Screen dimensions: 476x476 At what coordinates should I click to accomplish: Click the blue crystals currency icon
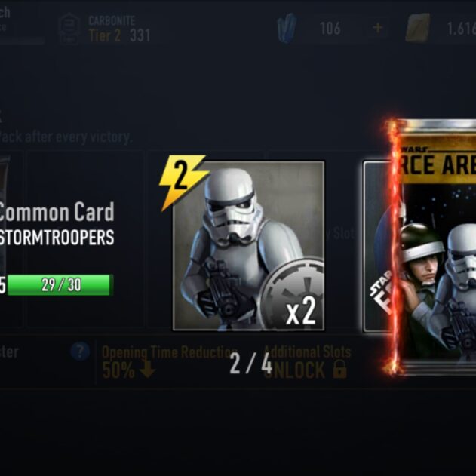[x=287, y=28]
